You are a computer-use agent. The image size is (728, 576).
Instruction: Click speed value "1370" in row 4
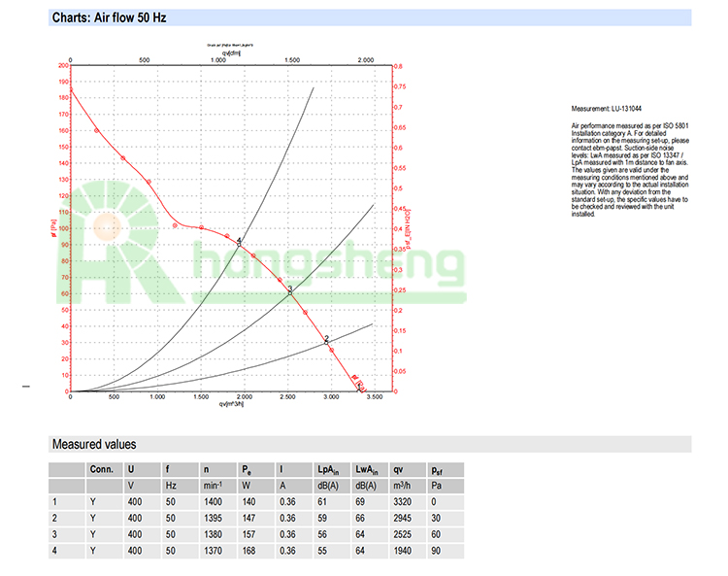(x=213, y=551)
